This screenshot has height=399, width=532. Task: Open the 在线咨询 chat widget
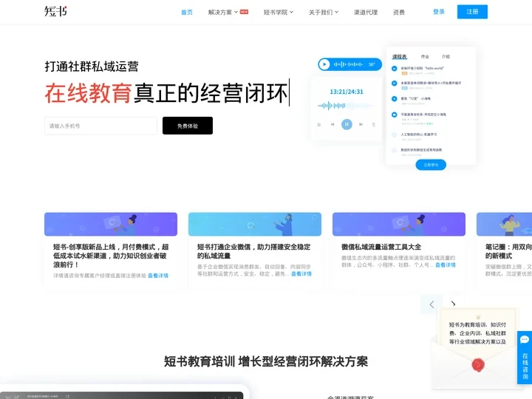click(525, 358)
